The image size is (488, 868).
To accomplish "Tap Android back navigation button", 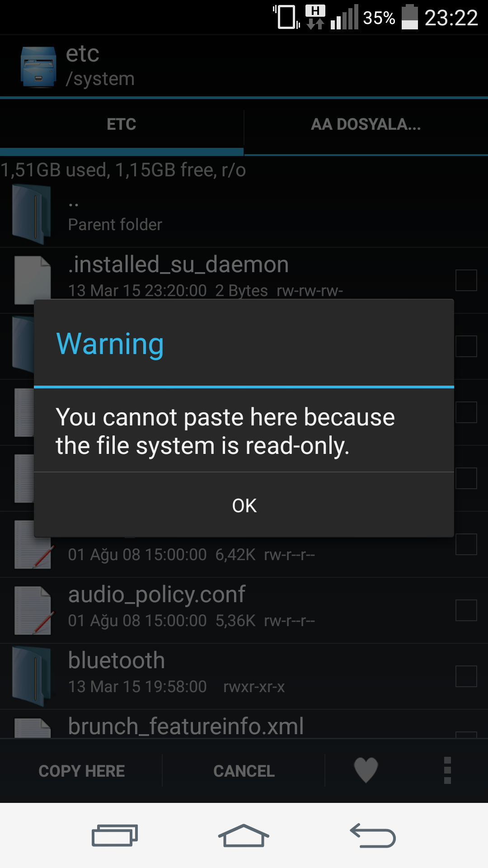I will click(373, 835).
